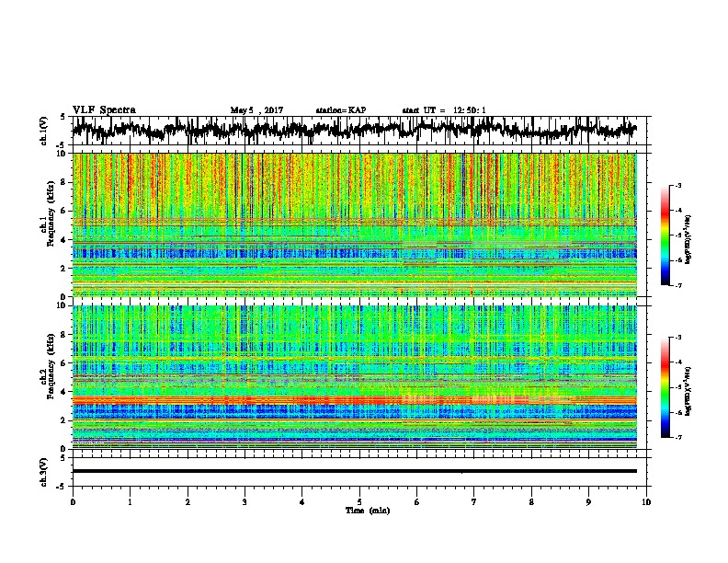Click the ch.1 frequency tick label '8'
The height and width of the screenshot is (563, 728).
(63, 182)
